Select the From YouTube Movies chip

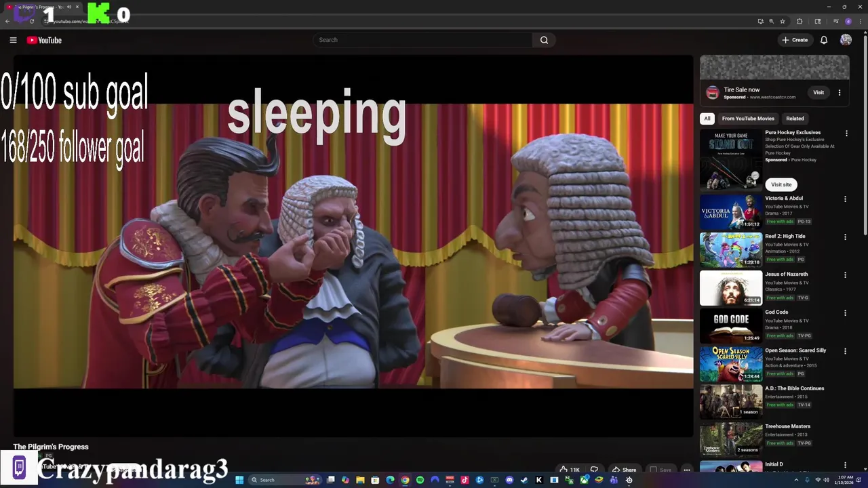pyautogui.click(x=748, y=119)
